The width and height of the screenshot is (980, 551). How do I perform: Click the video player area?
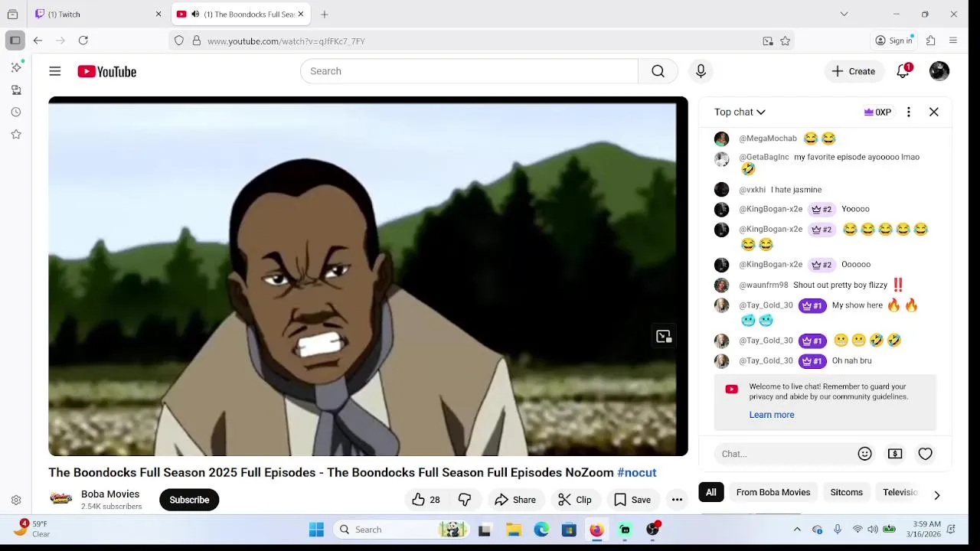pos(368,276)
